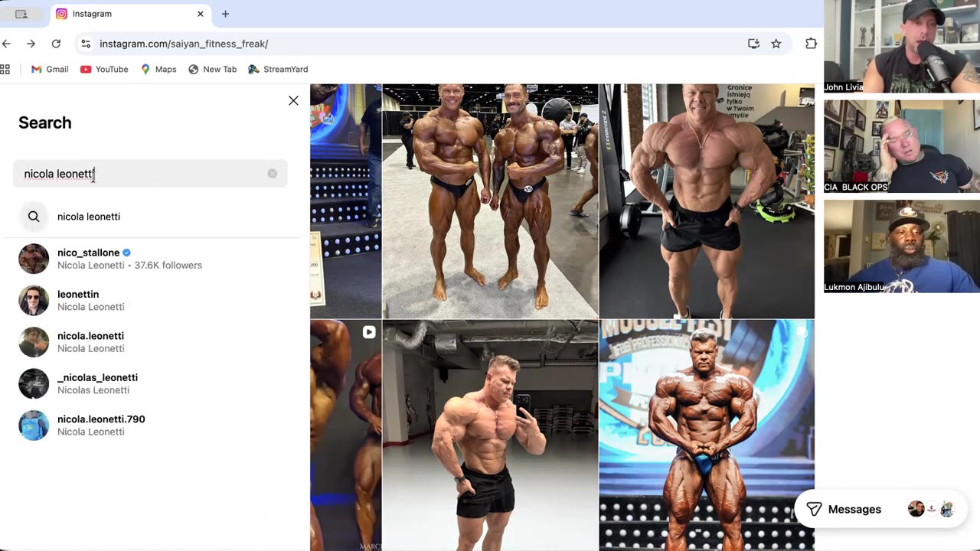
Task: Open the post of shirtless man in gym with black shorts
Action: [x=707, y=201]
